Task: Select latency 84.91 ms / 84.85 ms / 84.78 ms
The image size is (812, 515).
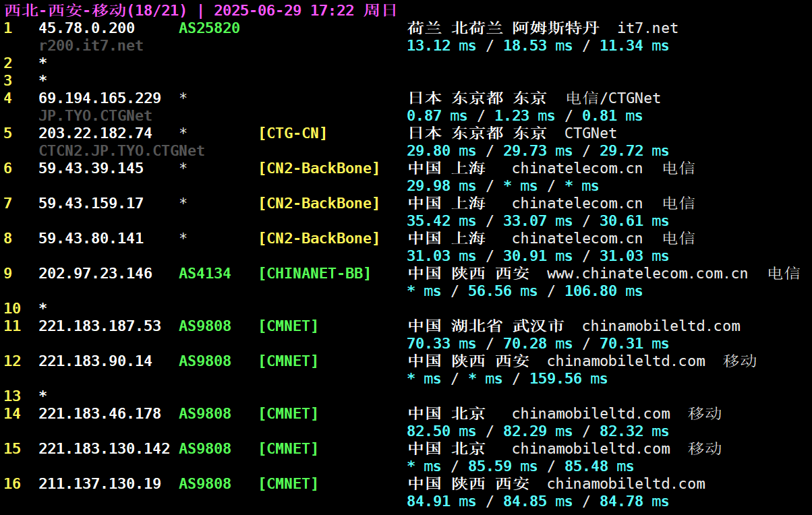Action: coord(538,501)
